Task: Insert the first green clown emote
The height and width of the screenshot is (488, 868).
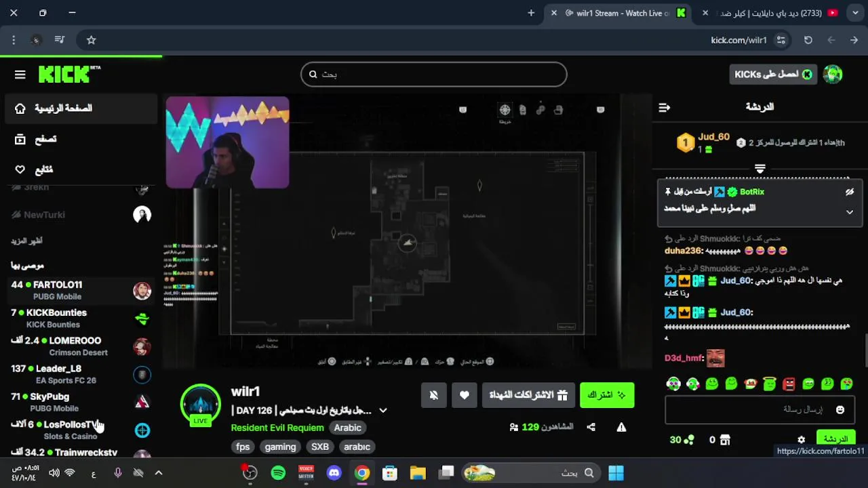Action: [x=673, y=384]
